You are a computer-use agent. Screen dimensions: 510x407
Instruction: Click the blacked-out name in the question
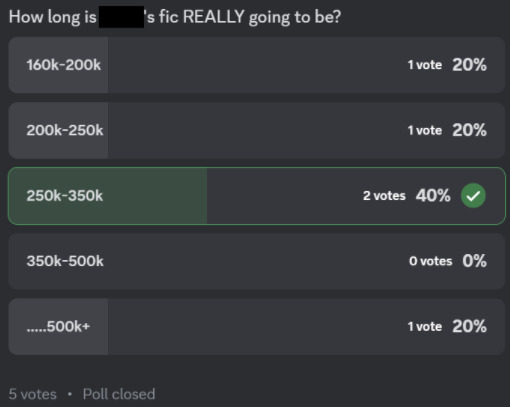click(121, 17)
